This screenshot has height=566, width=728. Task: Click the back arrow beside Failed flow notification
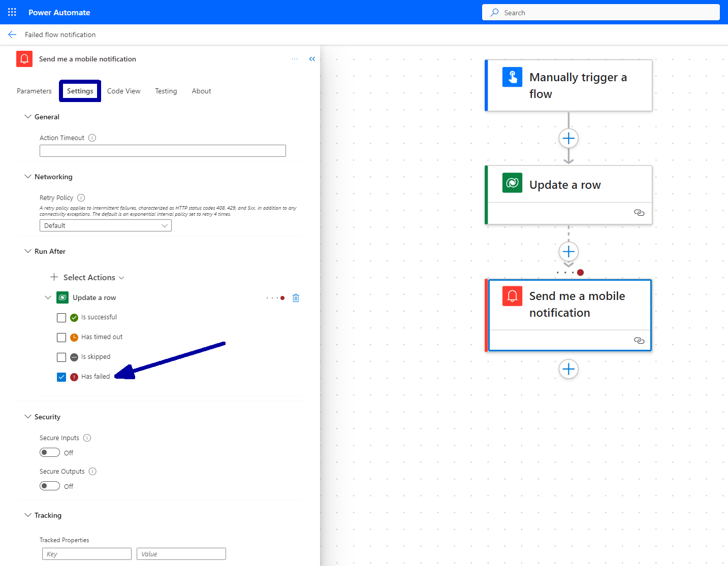click(12, 35)
